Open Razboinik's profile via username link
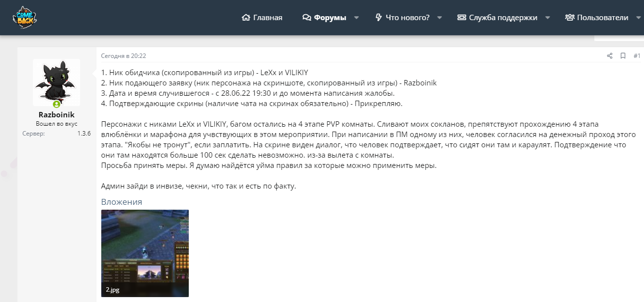 tap(57, 114)
